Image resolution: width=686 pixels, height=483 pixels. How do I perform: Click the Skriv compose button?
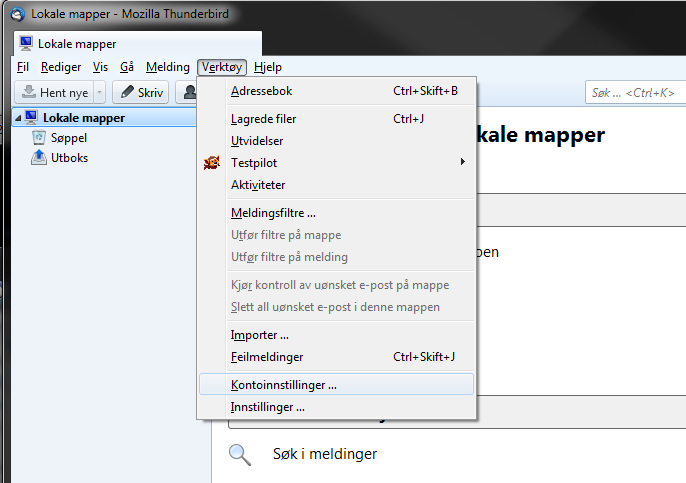click(140, 92)
